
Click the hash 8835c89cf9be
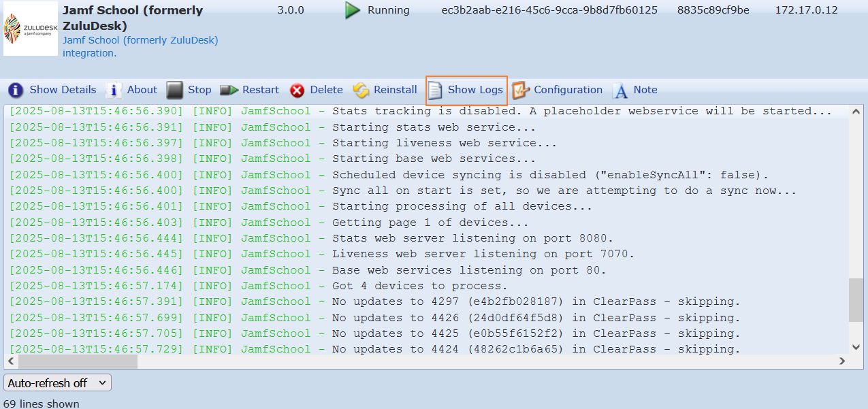point(712,10)
